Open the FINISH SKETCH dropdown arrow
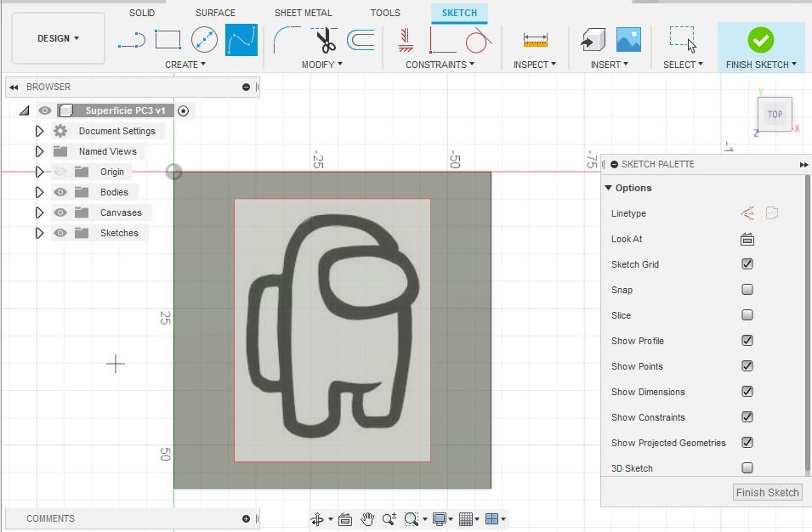Image resolution: width=812 pixels, height=532 pixels. 794,65
